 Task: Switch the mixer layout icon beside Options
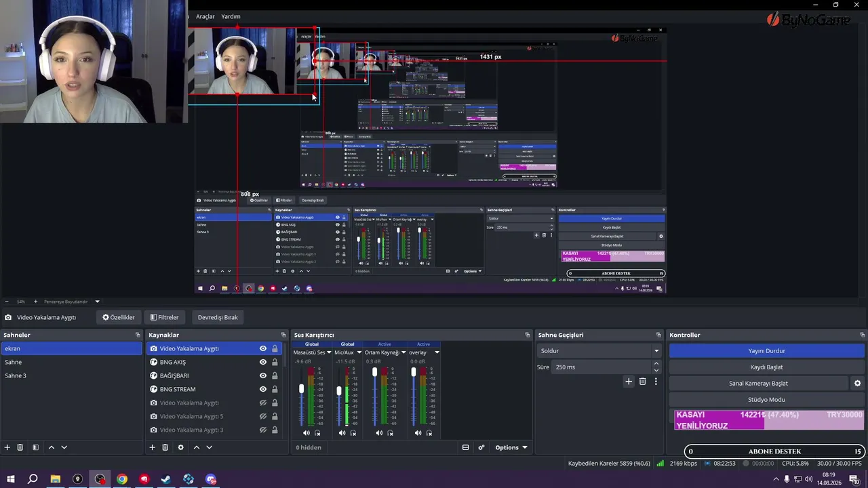click(x=465, y=447)
